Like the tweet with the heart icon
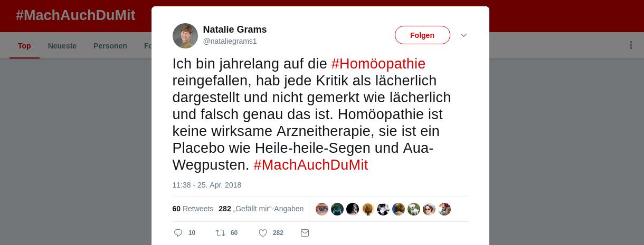The height and width of the screenshot is (245, 644). [x=262, y=233]
